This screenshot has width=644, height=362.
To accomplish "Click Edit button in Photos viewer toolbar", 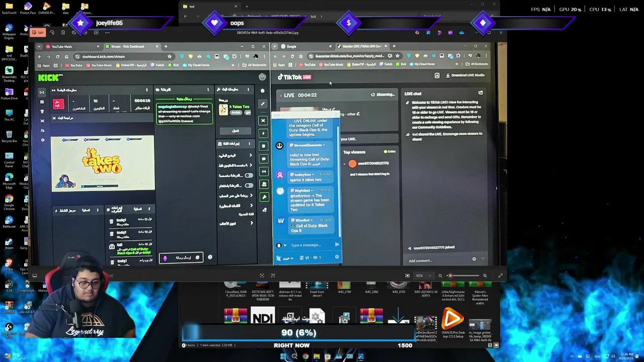I will pyautogui.click(x=38, y=33).
